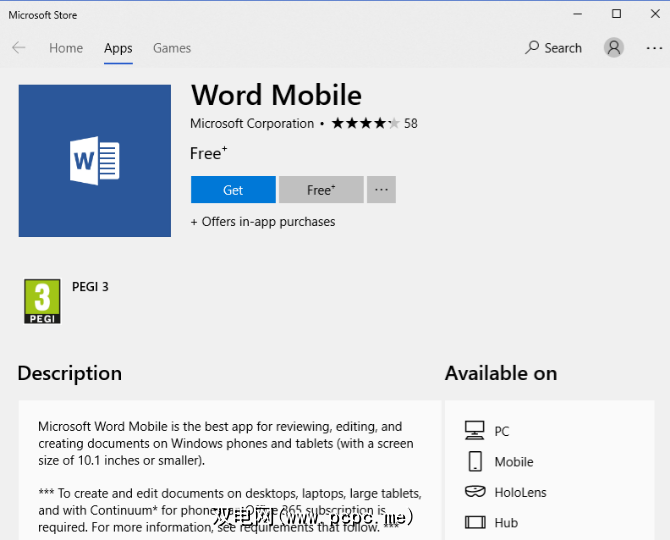Close the Microsoft Store window
670x540 pixels.
(655, 14)
